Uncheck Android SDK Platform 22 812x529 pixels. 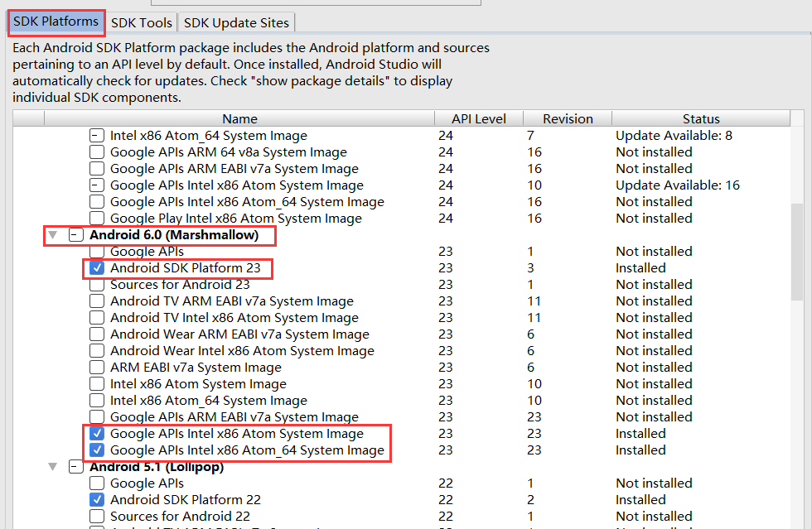[97, 500]
